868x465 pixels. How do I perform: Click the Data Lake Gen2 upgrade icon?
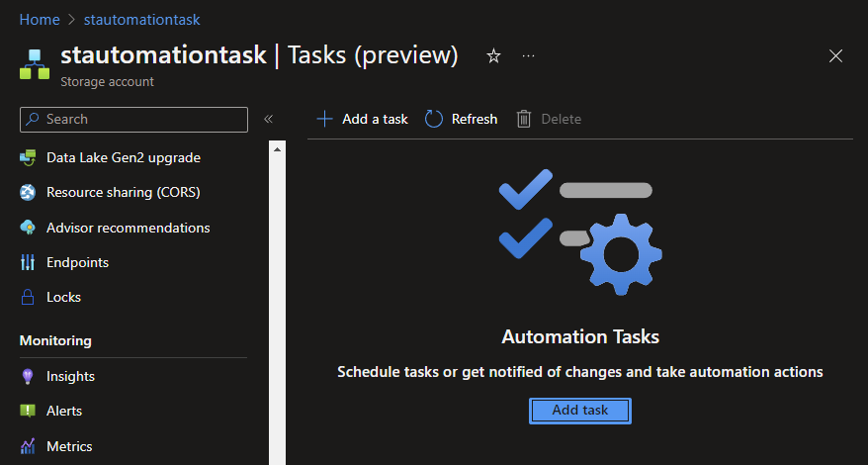pyautogui.click(x=28, y=157)
